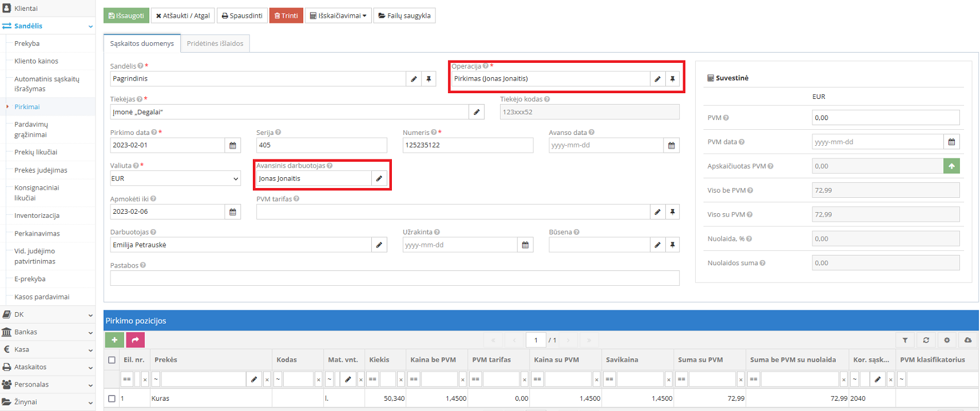Click the Išsaugoti save button
Viewport: 980px width, 411px height.
tap(126, 15)
